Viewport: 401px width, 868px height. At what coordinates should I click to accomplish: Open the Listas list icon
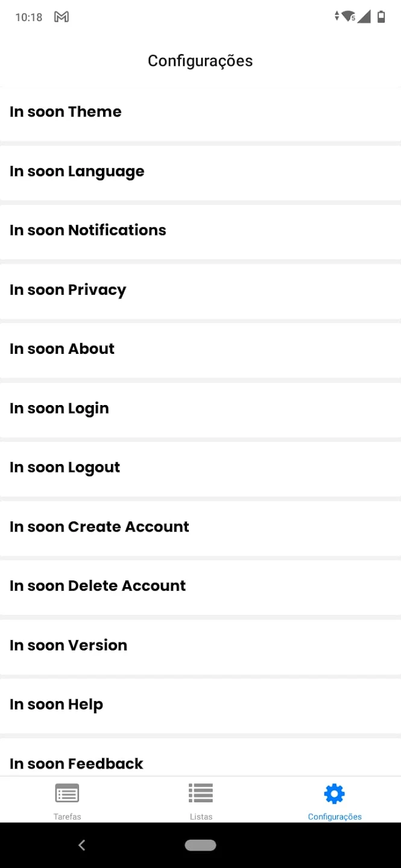click(x=201, y=793)
